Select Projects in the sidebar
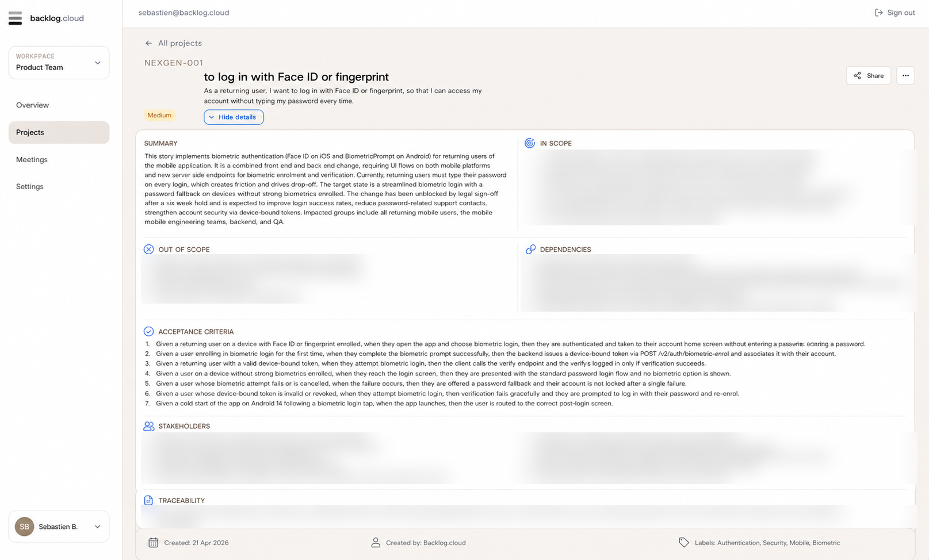This screenshot has width=929, height=560. pos(59,132)
